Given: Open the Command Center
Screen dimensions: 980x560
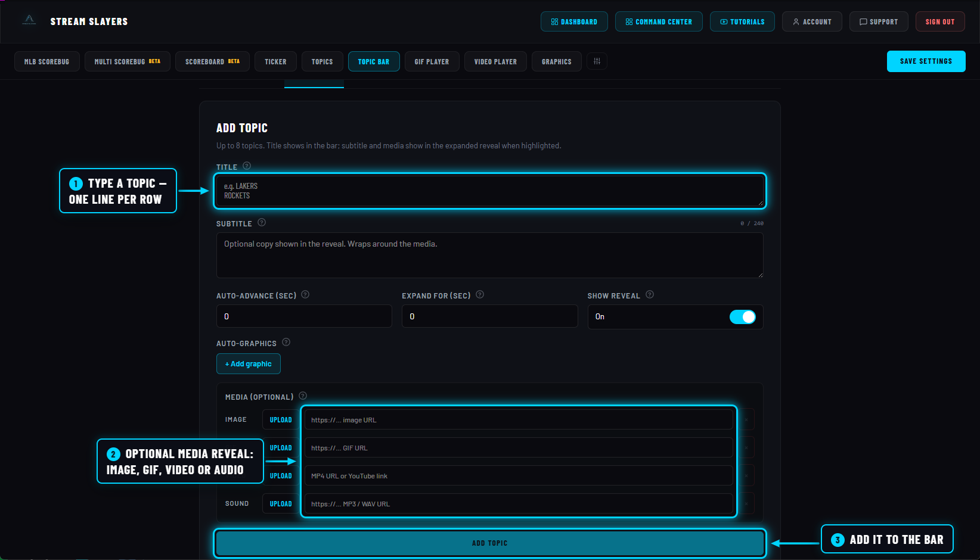Looking at the screenshot, I should point(659,21).
